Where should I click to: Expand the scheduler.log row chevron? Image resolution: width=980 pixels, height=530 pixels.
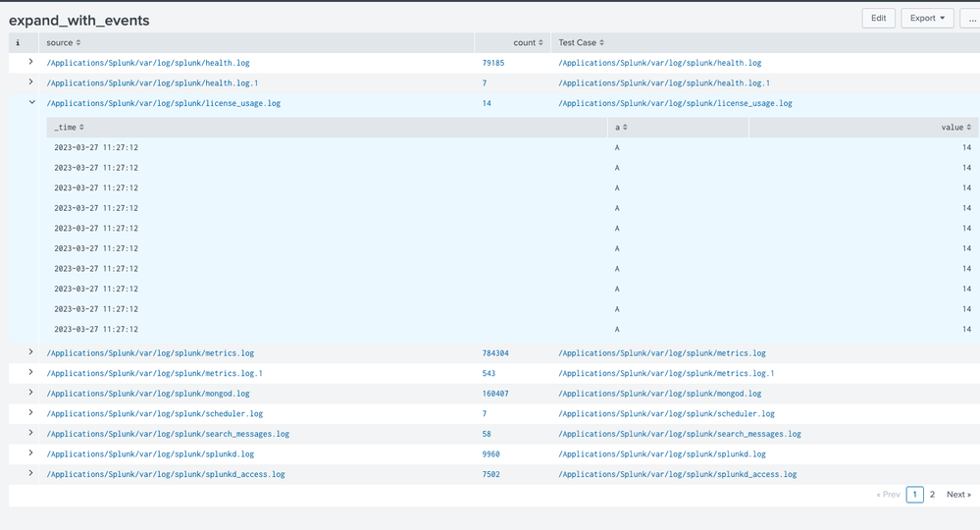pos(31,413)
